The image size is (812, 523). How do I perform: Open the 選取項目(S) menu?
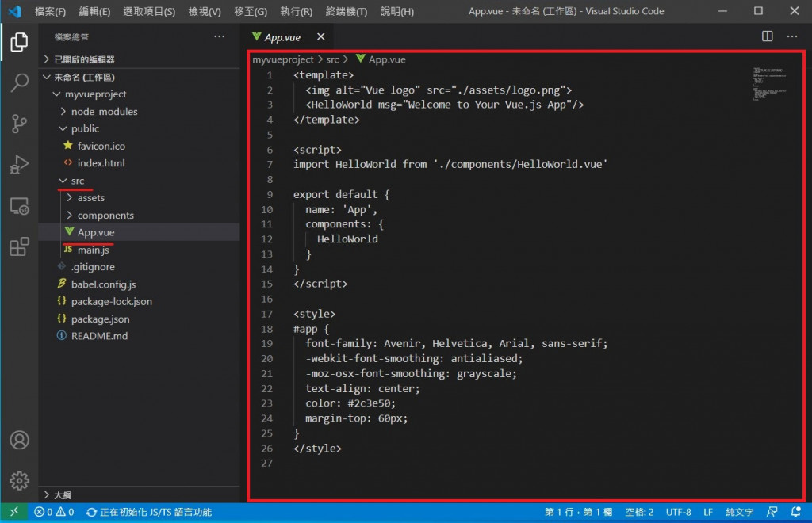149,11
